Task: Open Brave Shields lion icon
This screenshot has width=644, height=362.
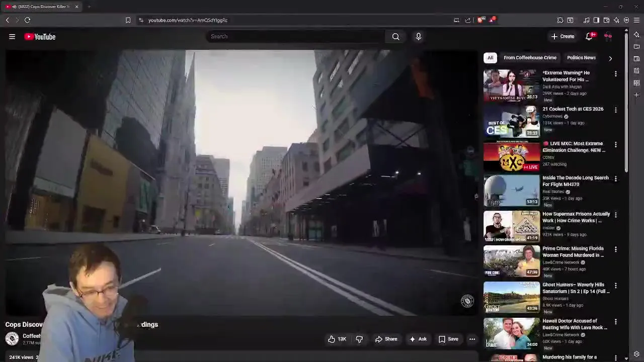Action: 480,20
